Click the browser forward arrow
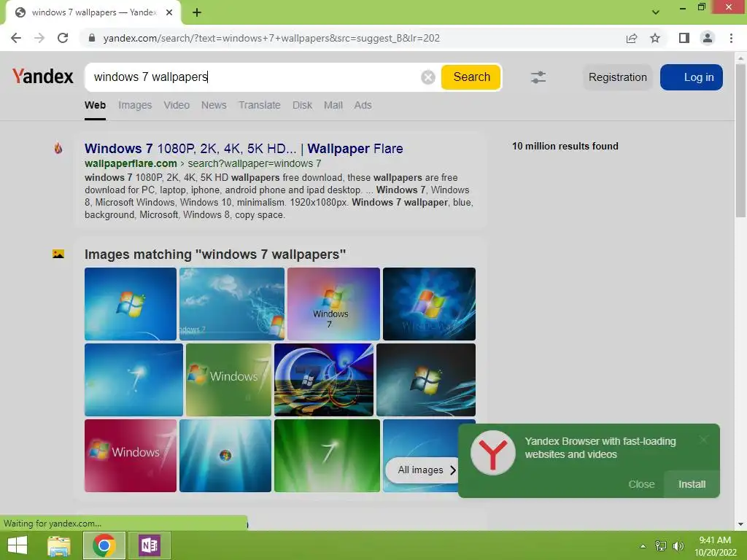This screenshot has width=747, height=560. pos(39,38)
